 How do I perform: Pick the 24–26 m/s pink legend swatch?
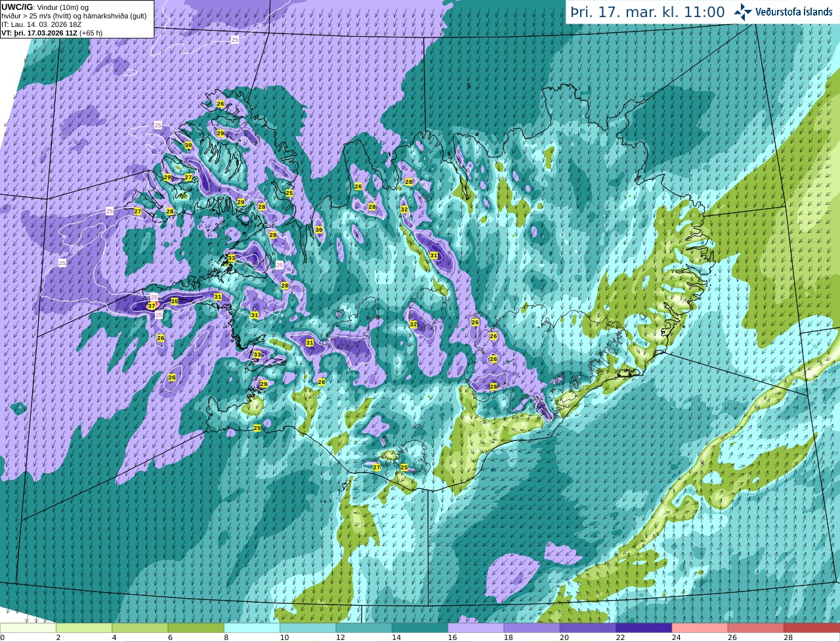[x=700, y=628]
